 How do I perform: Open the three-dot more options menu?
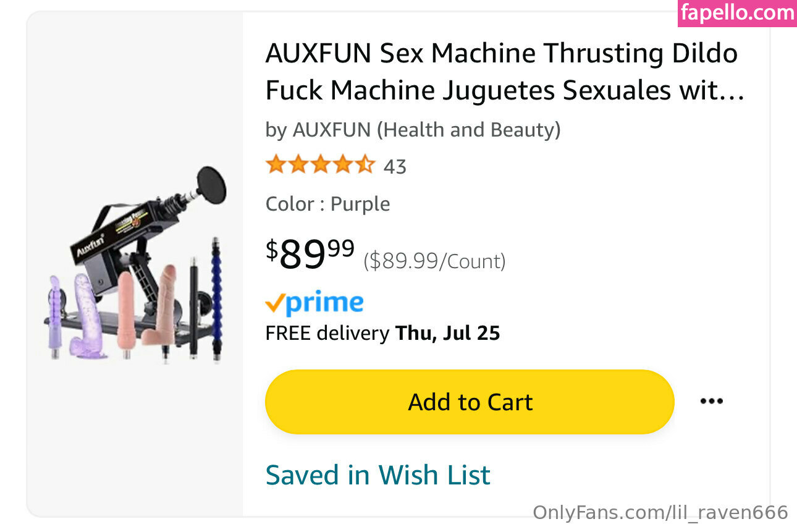coord(711,402)
